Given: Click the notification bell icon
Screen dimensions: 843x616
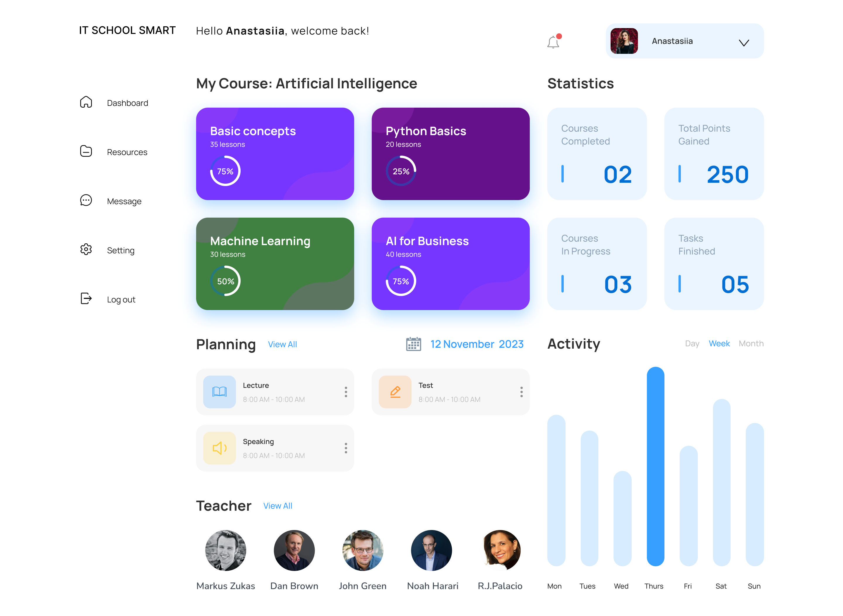Looking at the screenshot, I should click(553, 42).
